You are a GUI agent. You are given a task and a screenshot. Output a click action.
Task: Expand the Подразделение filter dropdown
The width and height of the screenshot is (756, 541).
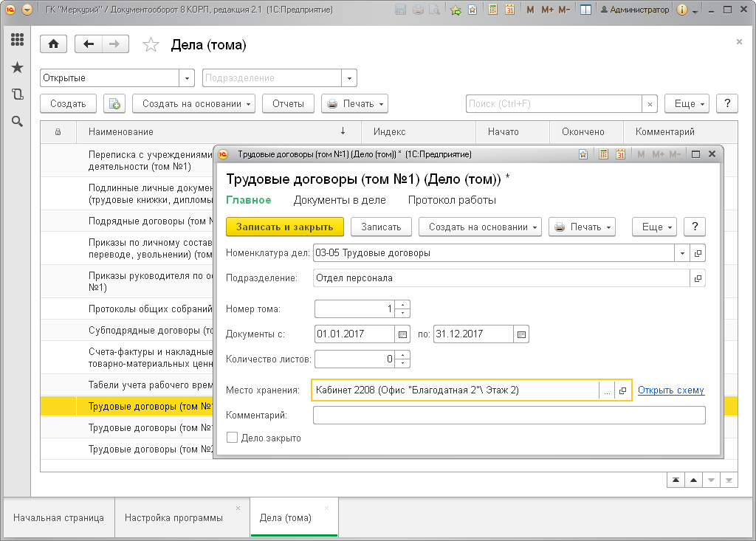tap(349, 78)
